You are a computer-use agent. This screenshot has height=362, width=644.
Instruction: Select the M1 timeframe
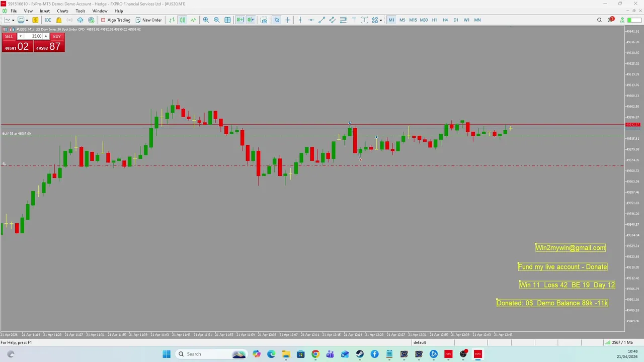coord(391,20)
